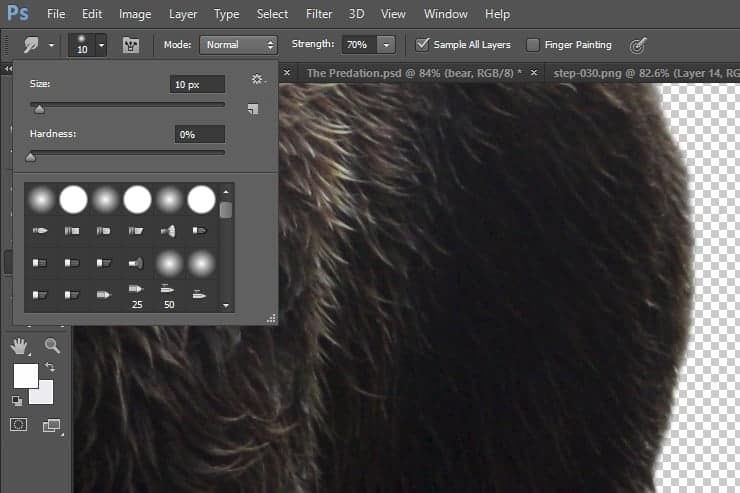Select the Smudge tool preset icon
The height and width of the screenshot is (493, 740).
tap(31, 45)
